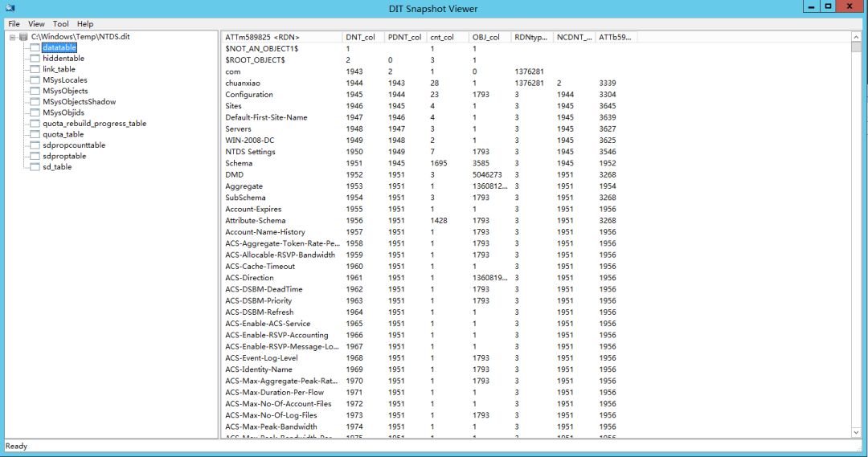Select the datatable tree item

tap(59, 47)
